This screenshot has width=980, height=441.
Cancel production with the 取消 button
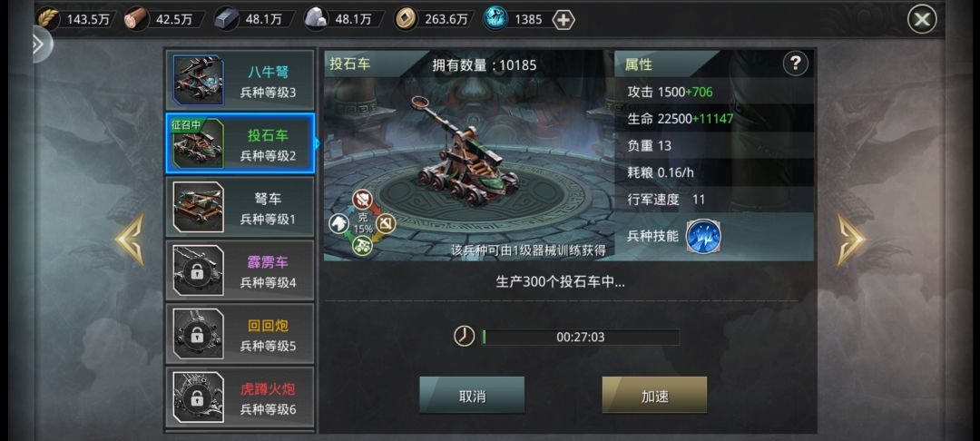pyautogui.click(x=472, y=395)
